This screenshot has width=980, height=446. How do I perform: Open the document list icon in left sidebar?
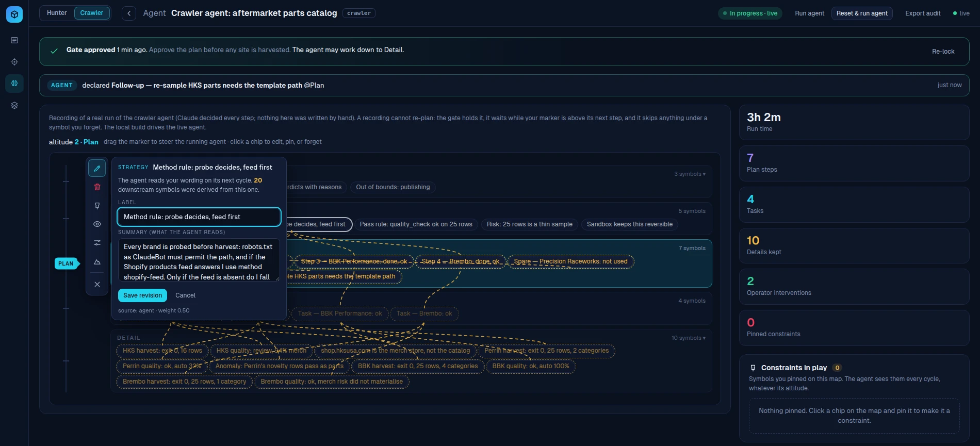(x=14, y=40)
